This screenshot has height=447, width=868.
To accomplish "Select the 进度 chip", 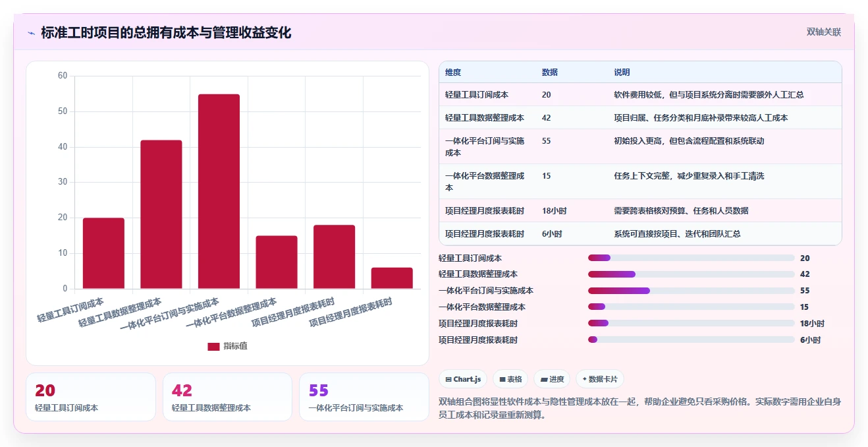I will (x=552, y=379).
